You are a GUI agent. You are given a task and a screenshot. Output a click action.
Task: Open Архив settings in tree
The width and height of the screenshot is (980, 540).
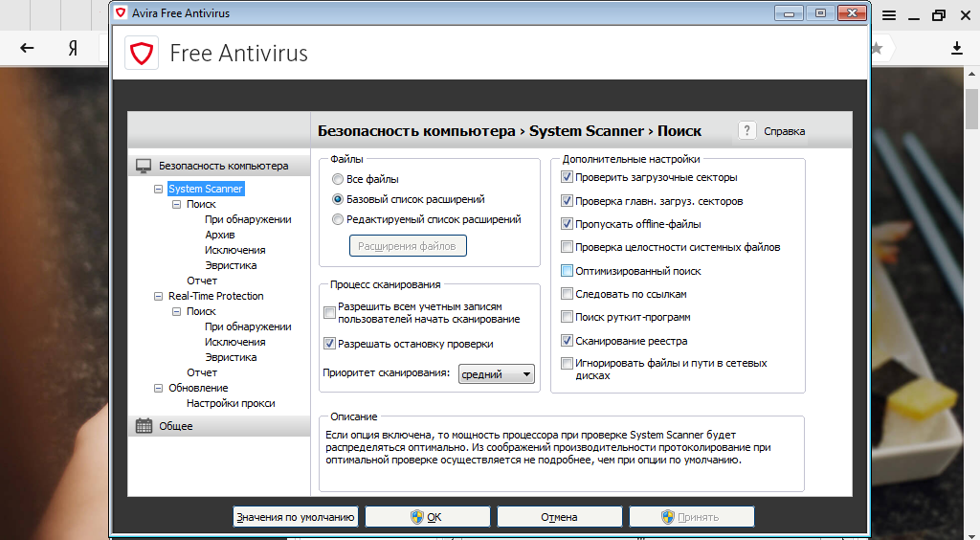[220, 235]
